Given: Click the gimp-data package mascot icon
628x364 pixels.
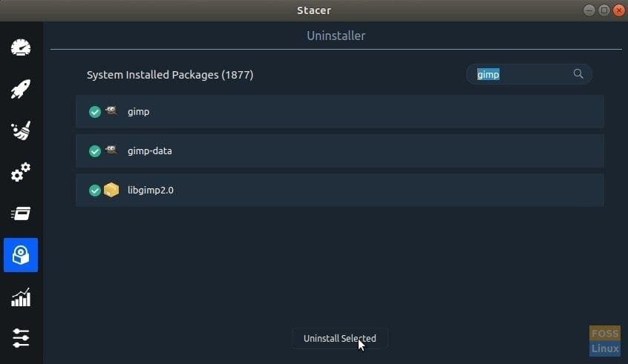Looking at the screenshot, I should pos(111,150).
